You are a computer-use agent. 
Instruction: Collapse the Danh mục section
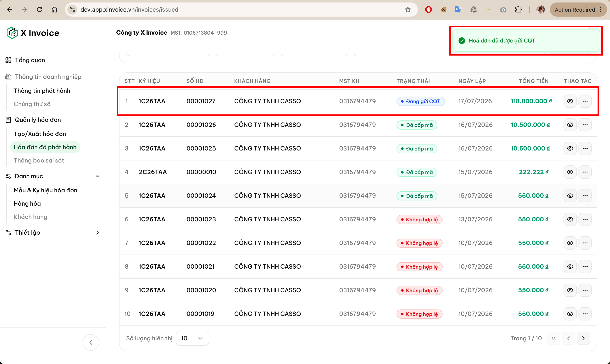click(97, 176)
